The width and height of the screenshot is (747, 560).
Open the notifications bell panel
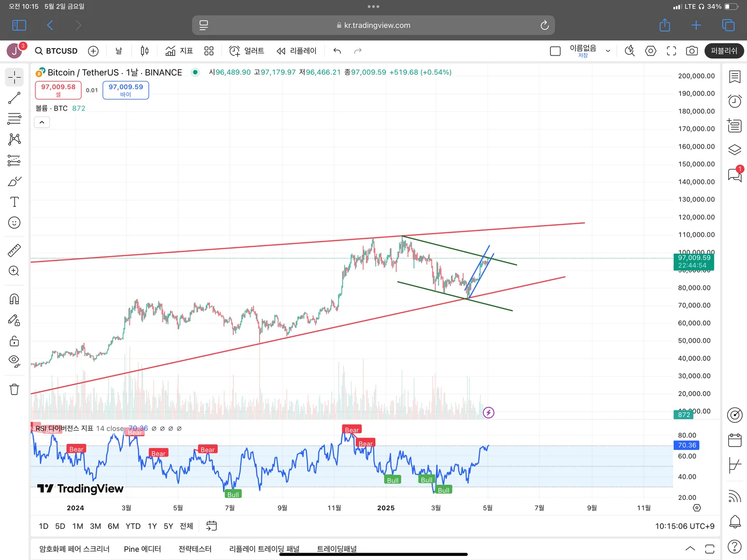(x=735, y=522)
